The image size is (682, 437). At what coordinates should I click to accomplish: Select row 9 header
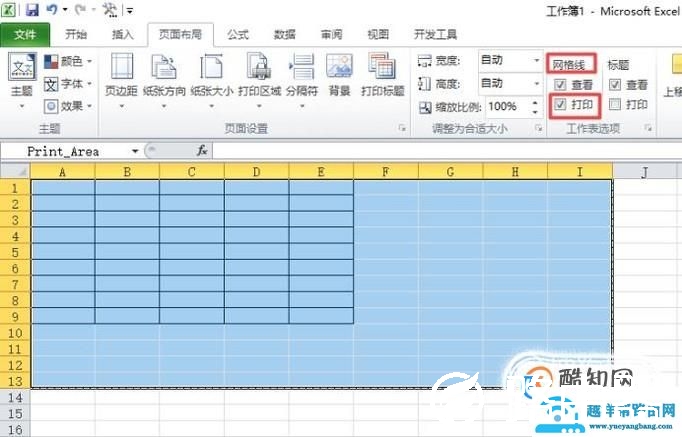15,317
